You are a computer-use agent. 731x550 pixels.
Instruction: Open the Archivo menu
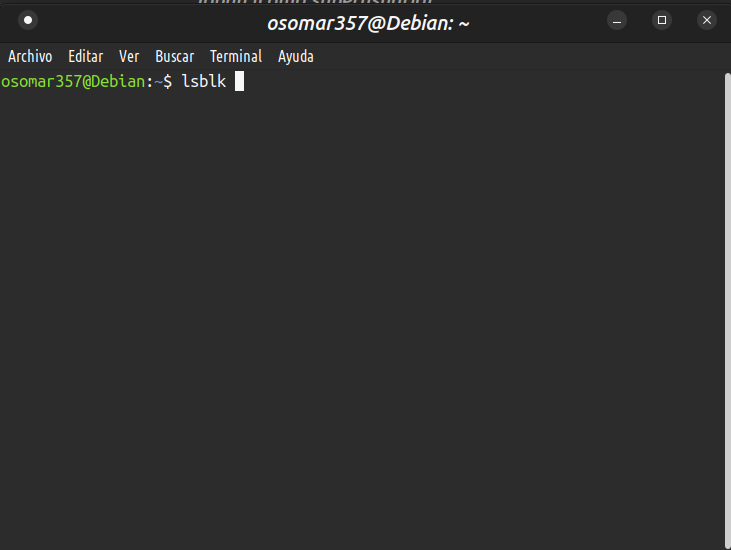pyautogui.click(x=30, y=56)
